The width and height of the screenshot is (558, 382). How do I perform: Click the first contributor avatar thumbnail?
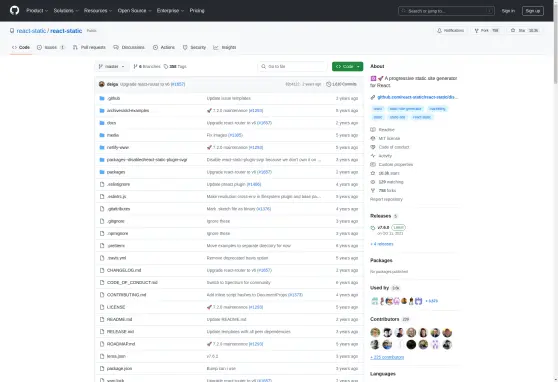pos(375,333)
